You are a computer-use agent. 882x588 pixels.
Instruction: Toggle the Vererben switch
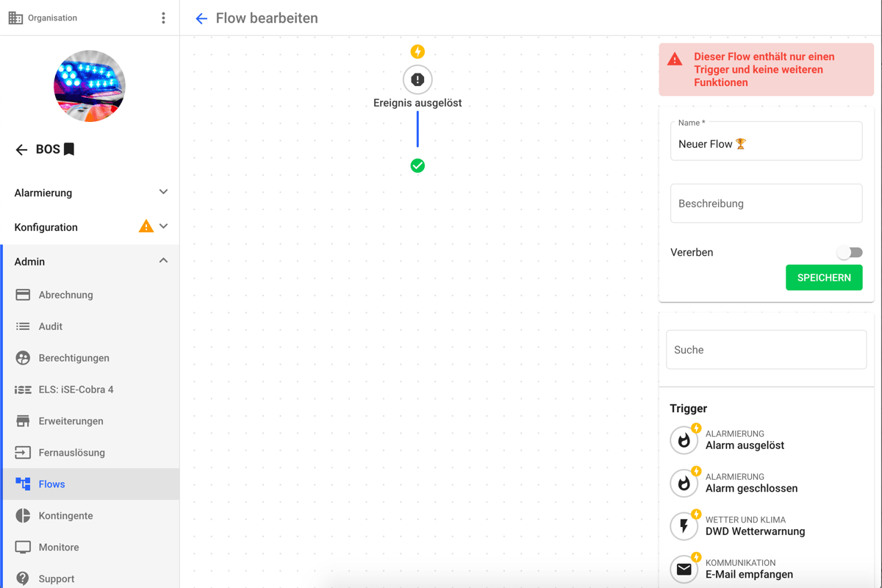(850, 252)
